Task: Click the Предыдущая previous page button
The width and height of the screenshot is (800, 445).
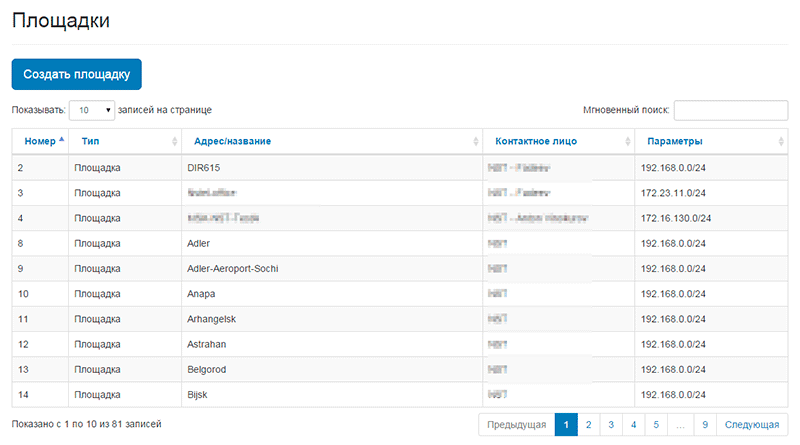Action: pos(516,425)
